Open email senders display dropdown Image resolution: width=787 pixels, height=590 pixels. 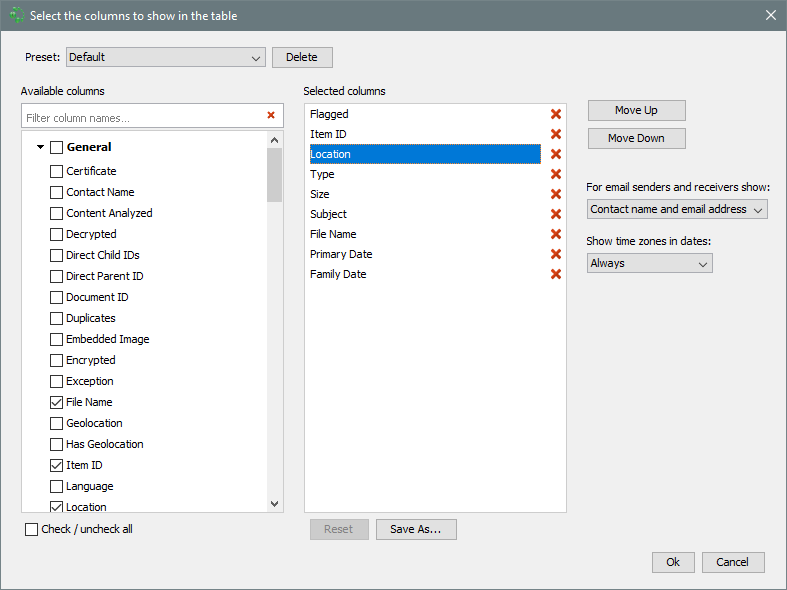(x=677, y=209)
